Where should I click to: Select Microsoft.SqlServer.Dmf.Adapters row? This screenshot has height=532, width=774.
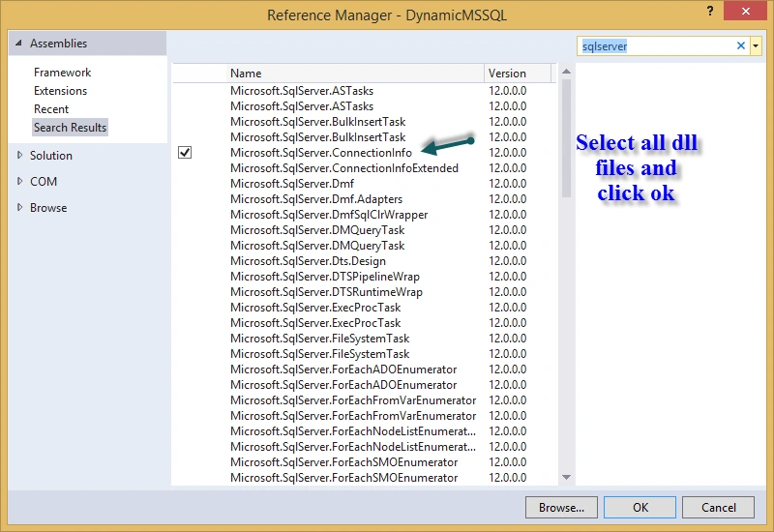pos(365,199)
